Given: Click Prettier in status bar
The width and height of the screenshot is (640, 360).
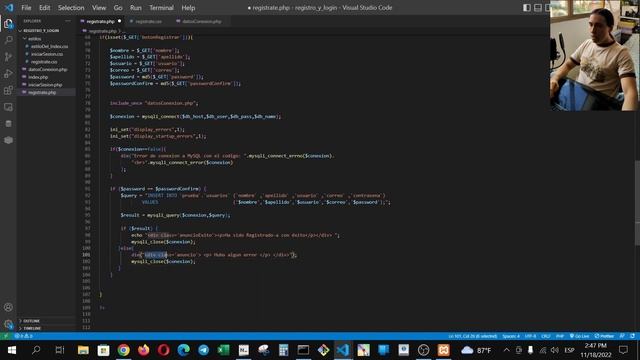Looking at the screenshot, I should 604,336.
